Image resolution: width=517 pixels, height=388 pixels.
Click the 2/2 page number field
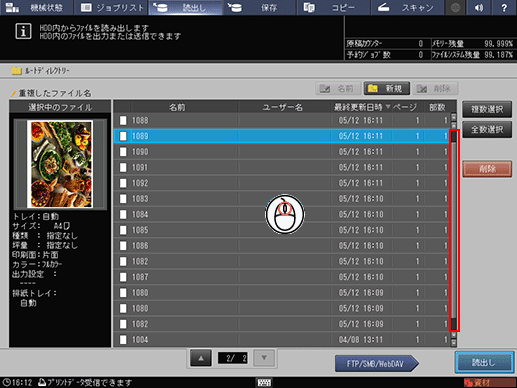232,358
